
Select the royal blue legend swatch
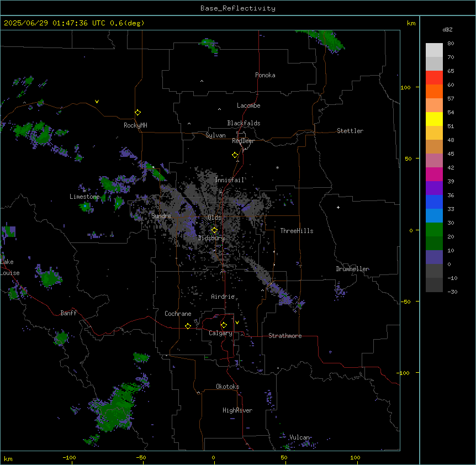click(434, 202)
